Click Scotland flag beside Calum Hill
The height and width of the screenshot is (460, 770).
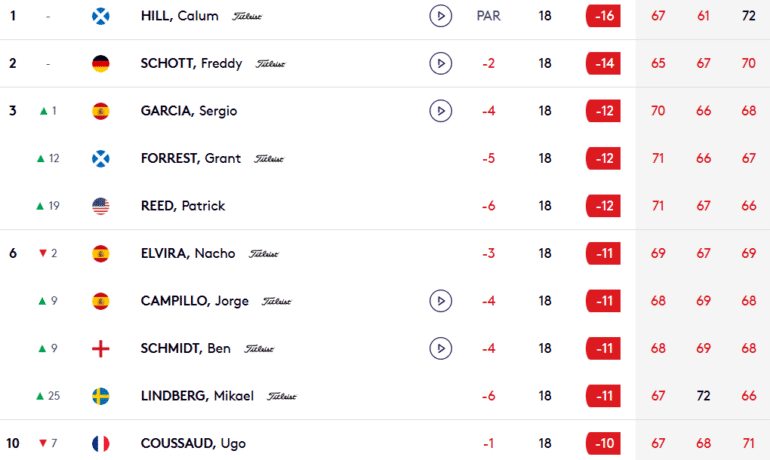coord(100,16)
